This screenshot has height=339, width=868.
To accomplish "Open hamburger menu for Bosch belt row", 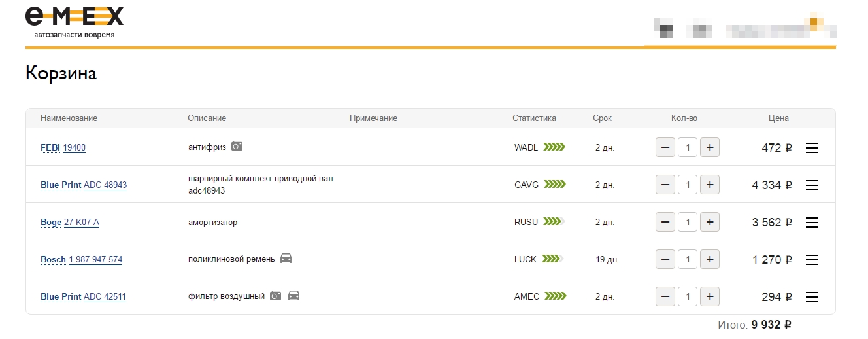I will [x=811, y=260].
